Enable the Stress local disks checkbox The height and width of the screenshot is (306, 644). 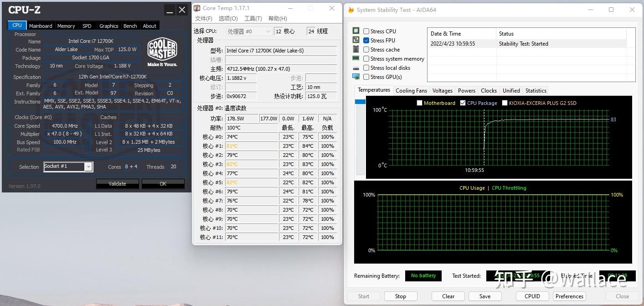pyautogui.click(x=366, y=67)
